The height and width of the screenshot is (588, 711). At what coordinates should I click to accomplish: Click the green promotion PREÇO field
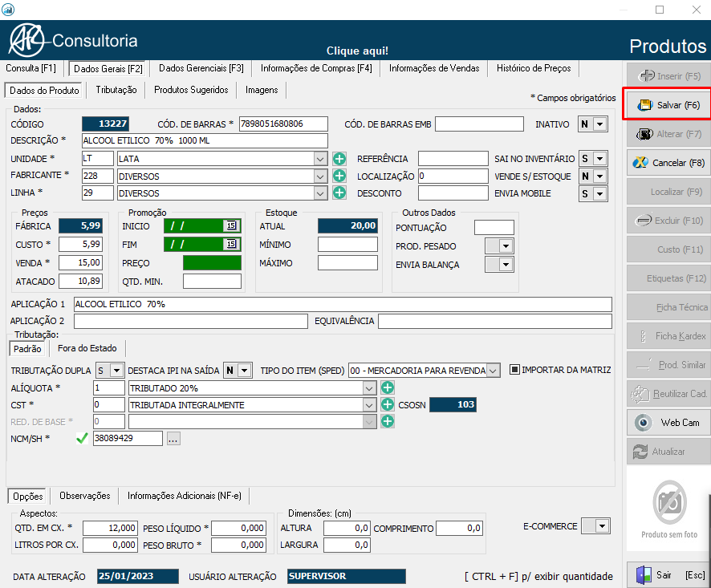pos(212,263)
